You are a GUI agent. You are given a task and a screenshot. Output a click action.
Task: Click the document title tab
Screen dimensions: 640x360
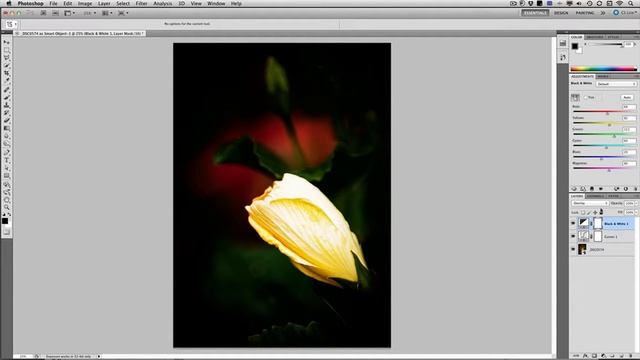click(80, 33)
